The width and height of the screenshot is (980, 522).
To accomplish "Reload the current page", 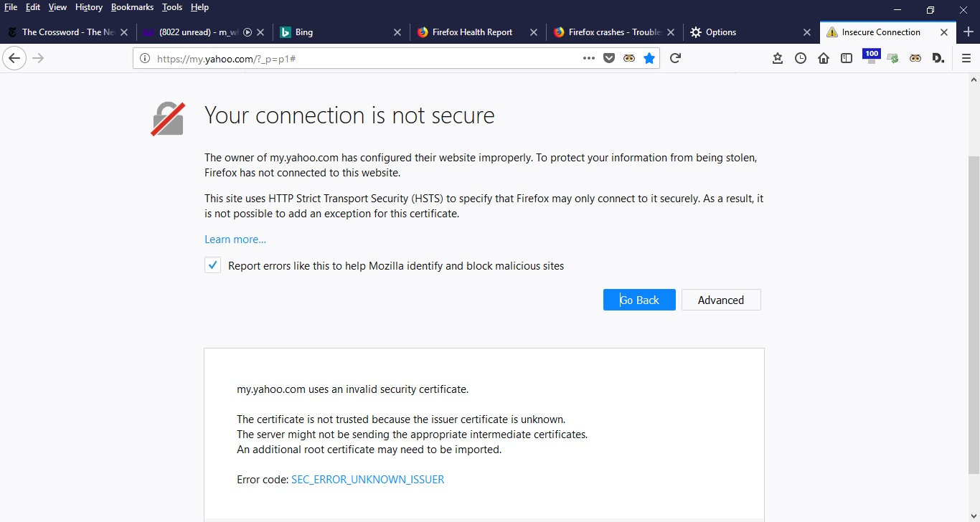I will pos(675,58).
